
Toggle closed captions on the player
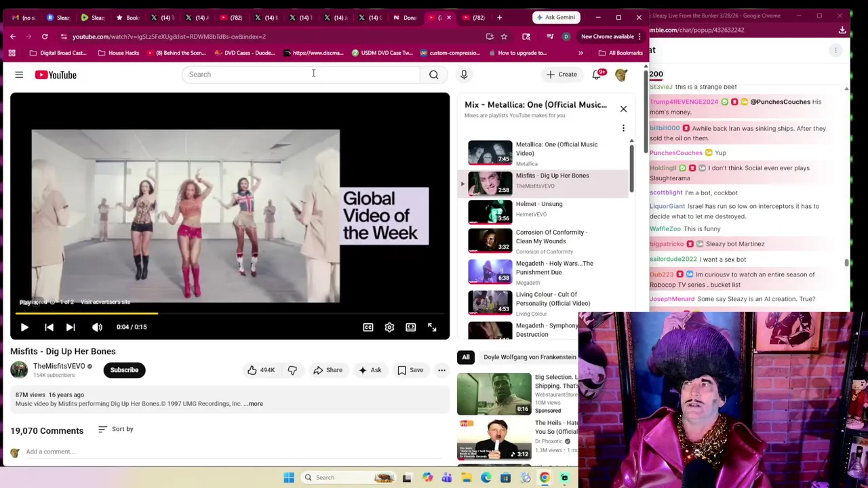point(368,327)
